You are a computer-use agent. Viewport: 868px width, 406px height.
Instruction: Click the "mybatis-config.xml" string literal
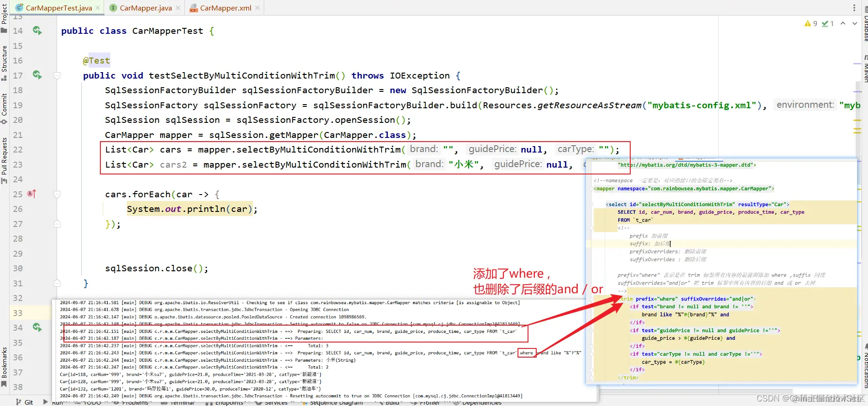point(701,105)
